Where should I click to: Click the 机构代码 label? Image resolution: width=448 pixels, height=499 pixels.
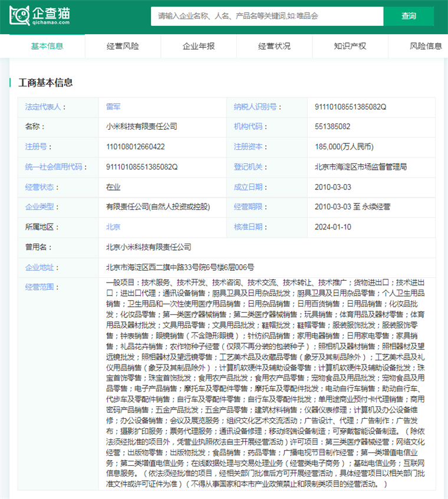(248, 127)
